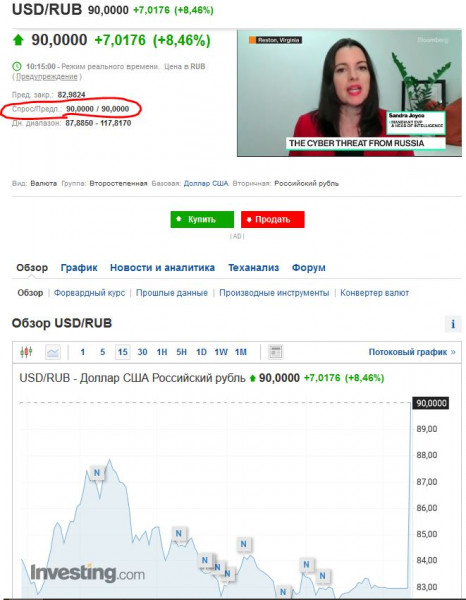
Task: Switch to the Теханализ tab
Action: point(253,267)
